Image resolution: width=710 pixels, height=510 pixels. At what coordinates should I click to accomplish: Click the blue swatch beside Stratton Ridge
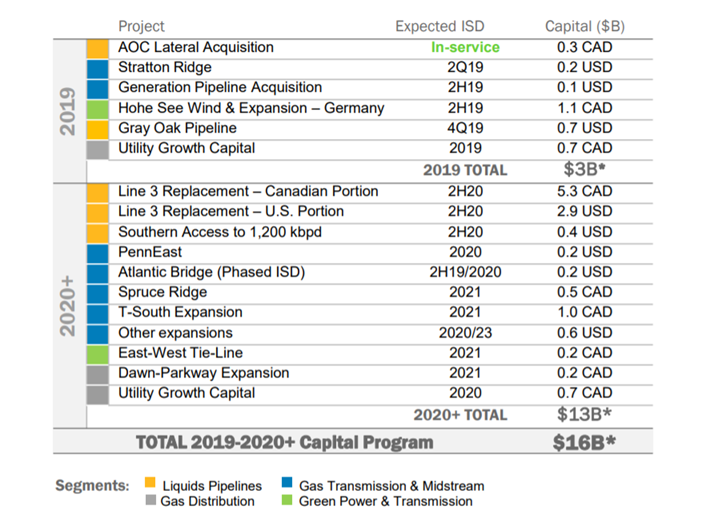click(x=98, y=69)
